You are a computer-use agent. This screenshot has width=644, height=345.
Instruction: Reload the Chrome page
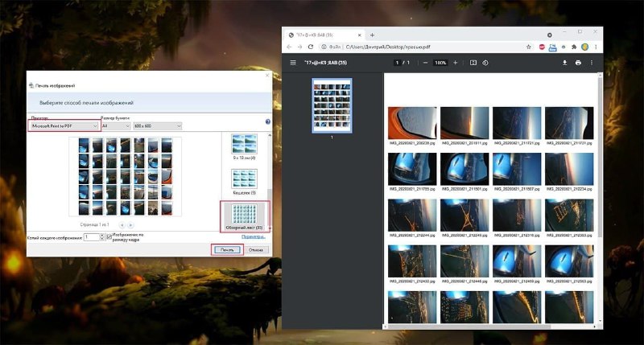[x=311, y=47]
